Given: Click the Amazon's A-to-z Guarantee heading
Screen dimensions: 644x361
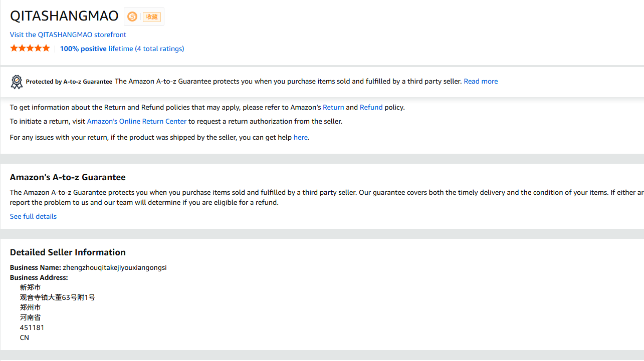Looking at the screenshot, I should click(68, 177).
